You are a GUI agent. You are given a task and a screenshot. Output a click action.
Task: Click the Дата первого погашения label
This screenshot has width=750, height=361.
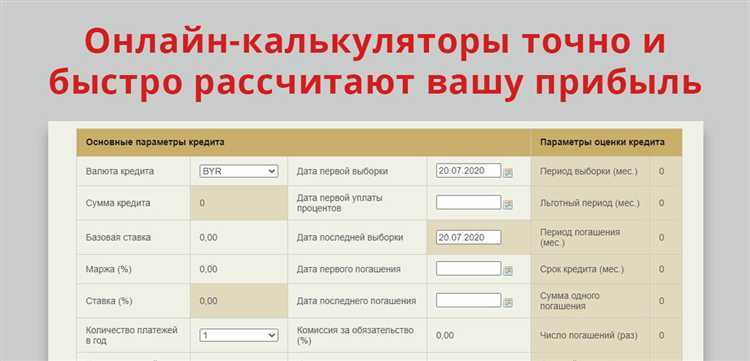coord(348,269)
